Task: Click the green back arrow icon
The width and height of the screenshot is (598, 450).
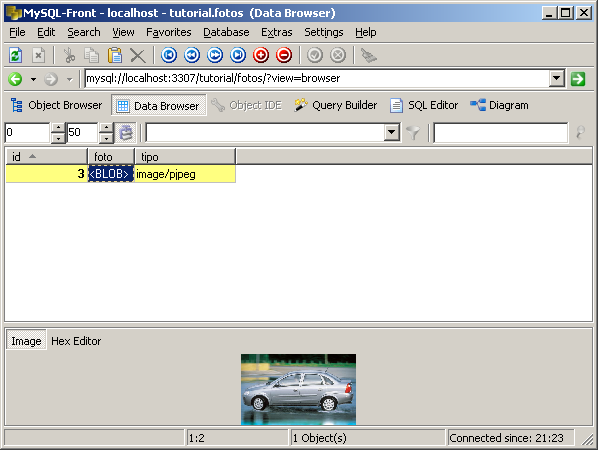Action: (x=15, y=79)
